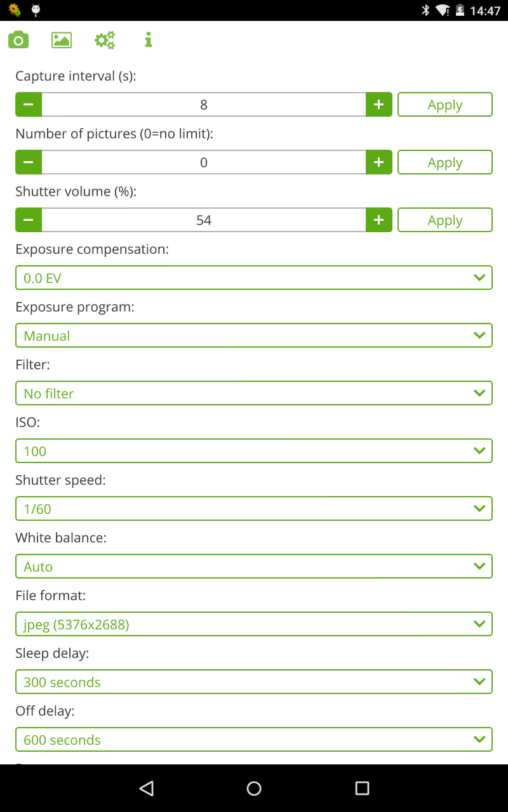
Task: Decrease number of pictures with minus
Action: tap(29, 162)
